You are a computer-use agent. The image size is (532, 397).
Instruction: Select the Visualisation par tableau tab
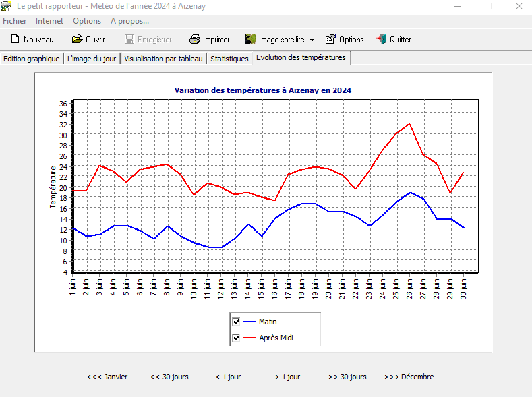[x=163, y=59]
